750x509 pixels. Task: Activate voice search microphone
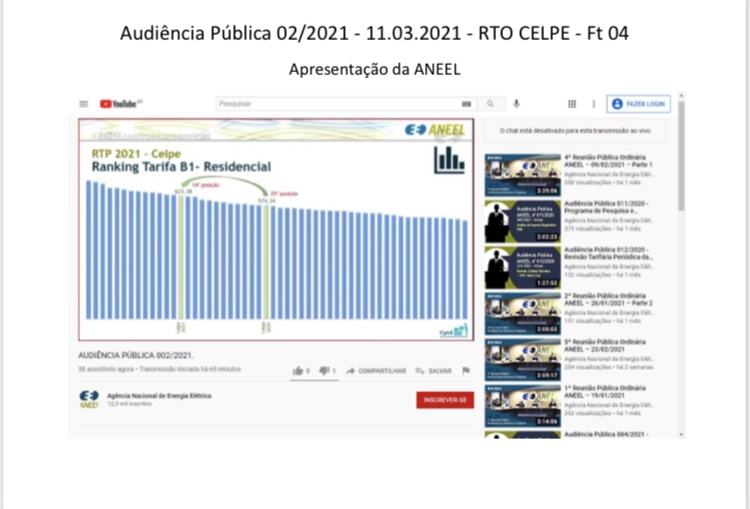pos(517,103)
